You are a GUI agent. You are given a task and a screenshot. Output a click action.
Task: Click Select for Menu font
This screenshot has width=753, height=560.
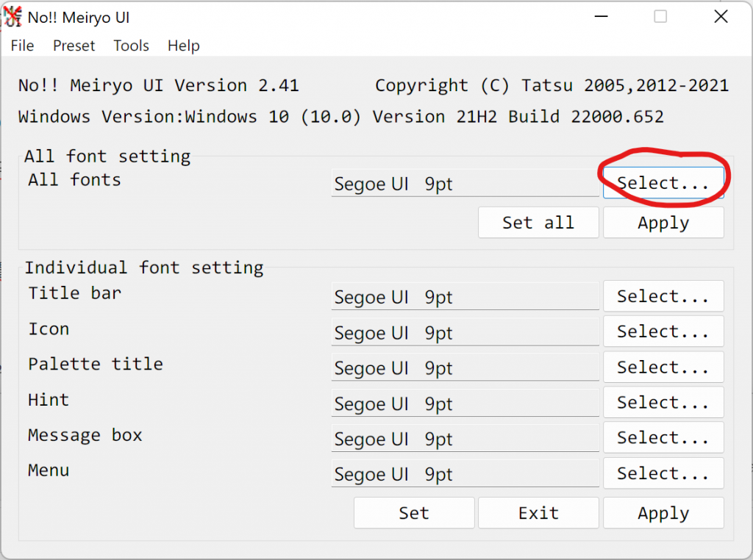pyautogui.click(x=663, y=473)
